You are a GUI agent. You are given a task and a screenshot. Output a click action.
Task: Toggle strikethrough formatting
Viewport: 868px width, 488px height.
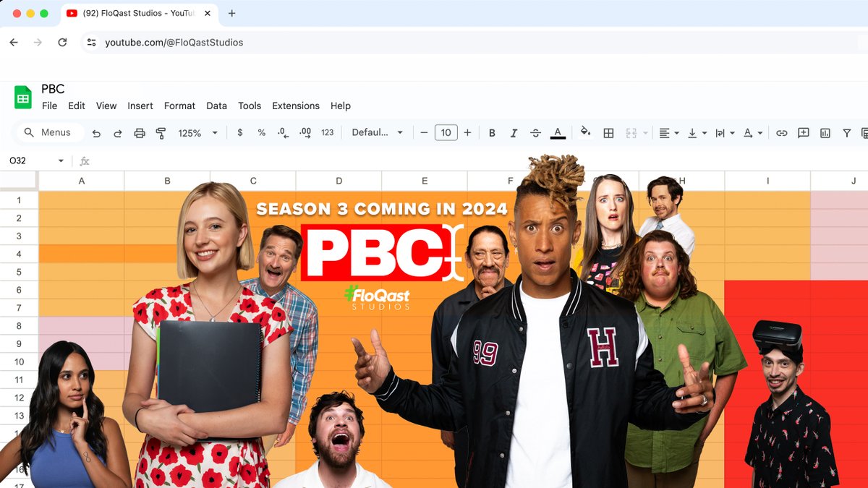pos(535,133)
